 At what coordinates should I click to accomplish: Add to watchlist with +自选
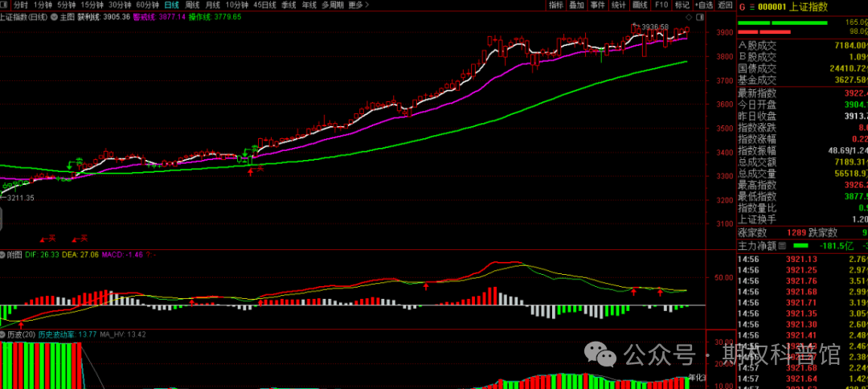coord(703,5)
